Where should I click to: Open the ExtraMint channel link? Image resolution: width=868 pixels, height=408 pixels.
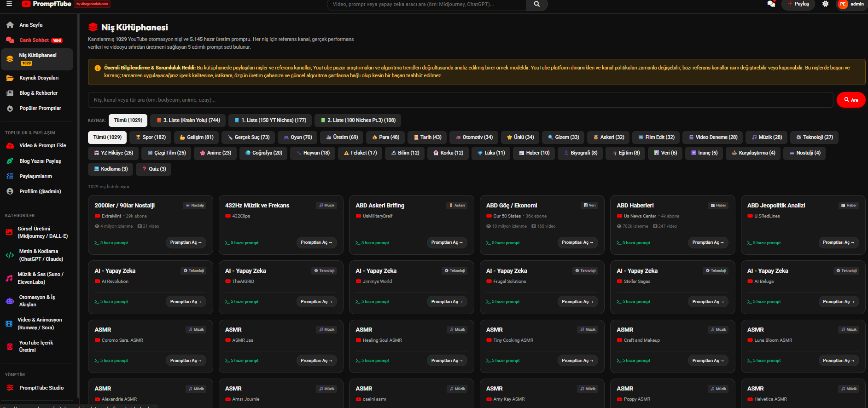[111, 216]
